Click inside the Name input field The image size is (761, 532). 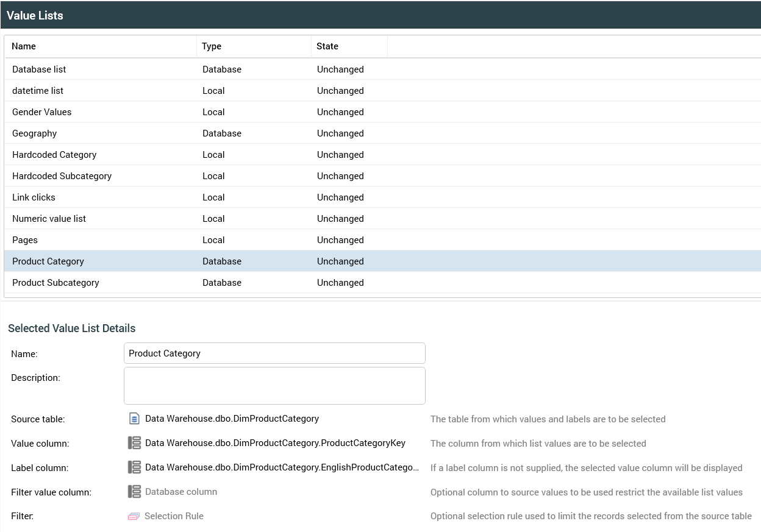(x=274, y=353)
